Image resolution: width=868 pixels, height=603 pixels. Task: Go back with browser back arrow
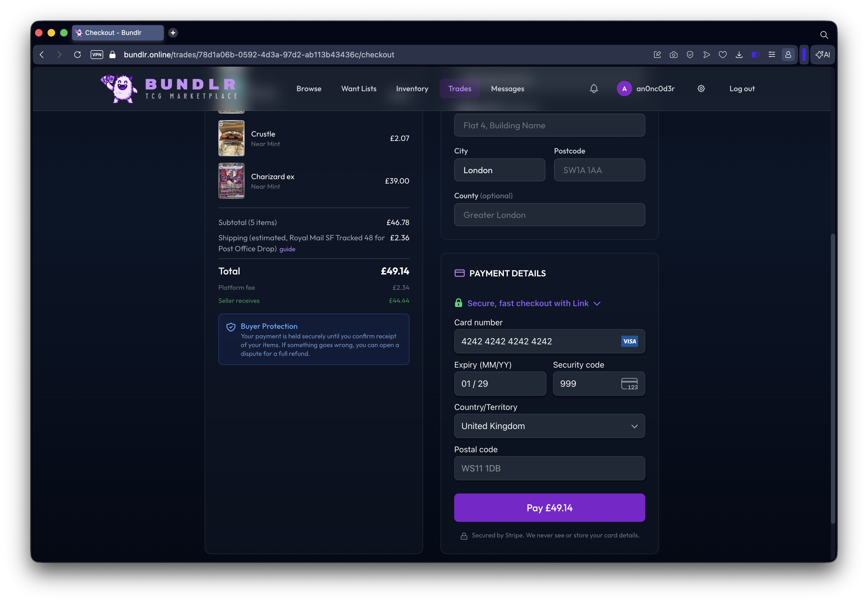[x=42, y=54]
